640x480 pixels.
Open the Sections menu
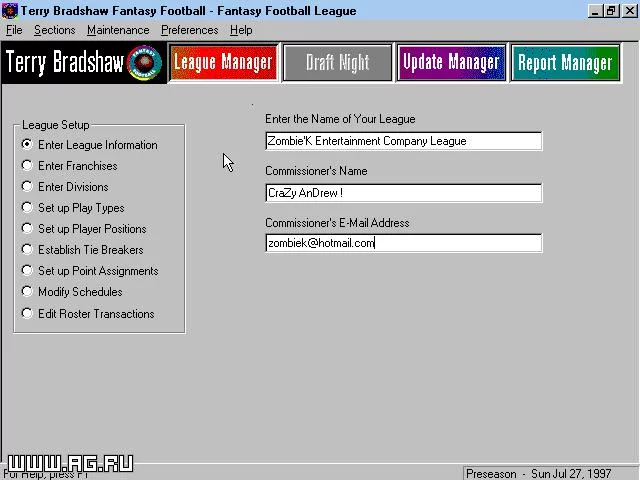point(55,30)
